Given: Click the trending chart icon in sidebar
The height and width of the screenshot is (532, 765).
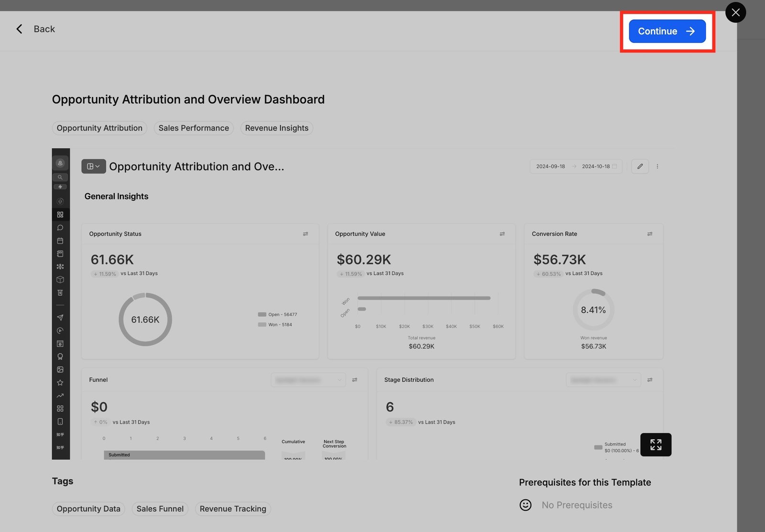Looking at the screenshot, I should point(60,395).
